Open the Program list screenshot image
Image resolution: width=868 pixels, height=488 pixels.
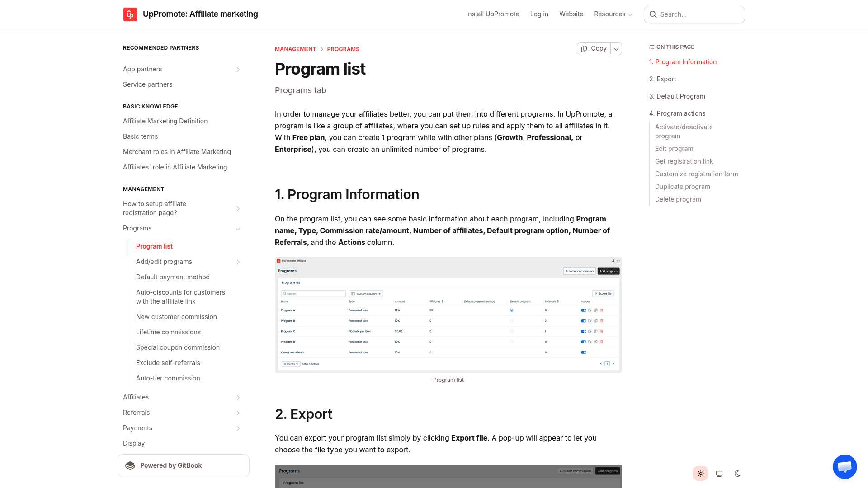pos(448,315)
